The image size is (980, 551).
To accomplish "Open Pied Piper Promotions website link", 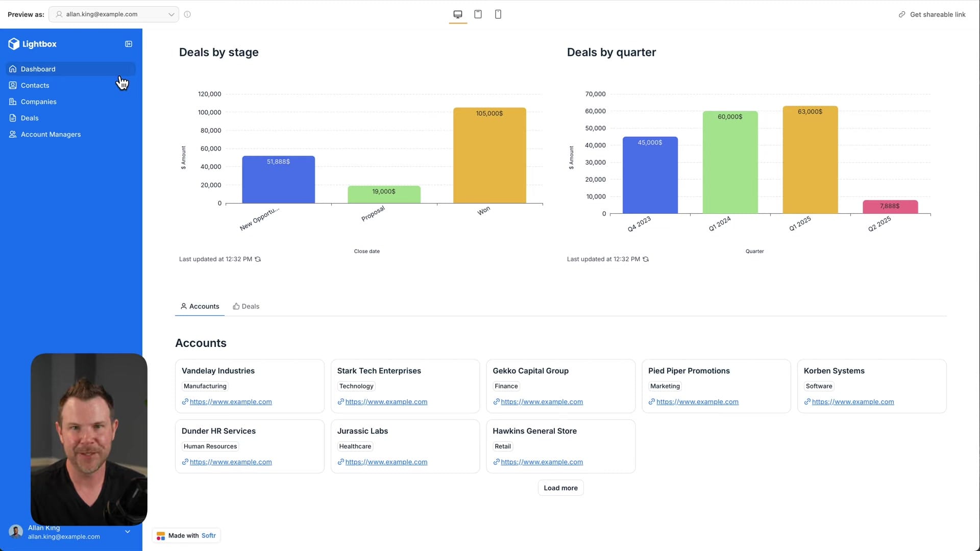I will 697,402.
